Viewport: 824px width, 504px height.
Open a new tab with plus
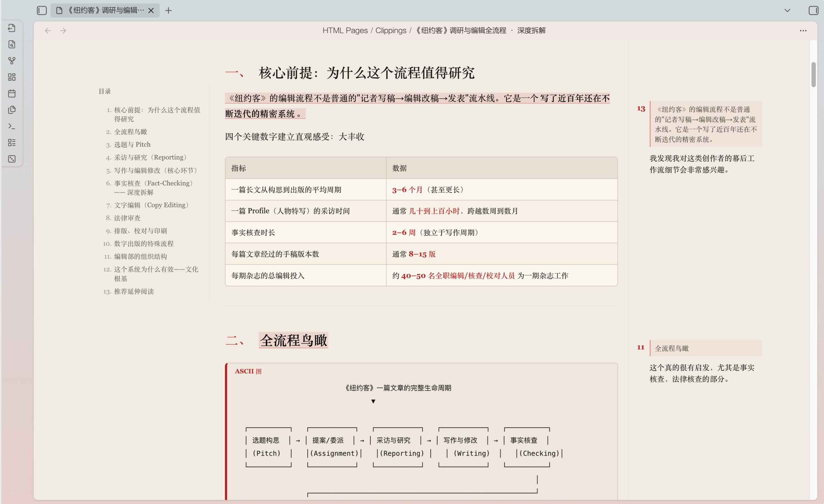[169, 10]
